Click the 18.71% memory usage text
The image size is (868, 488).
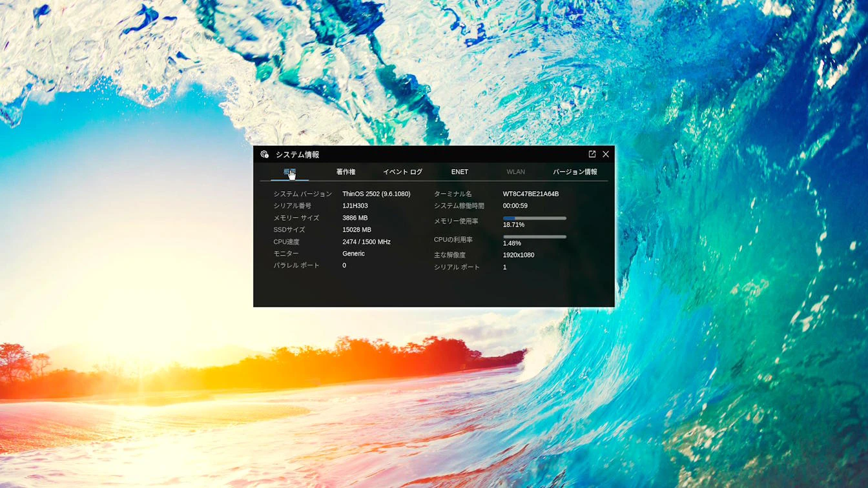click(x=513, y=225)
